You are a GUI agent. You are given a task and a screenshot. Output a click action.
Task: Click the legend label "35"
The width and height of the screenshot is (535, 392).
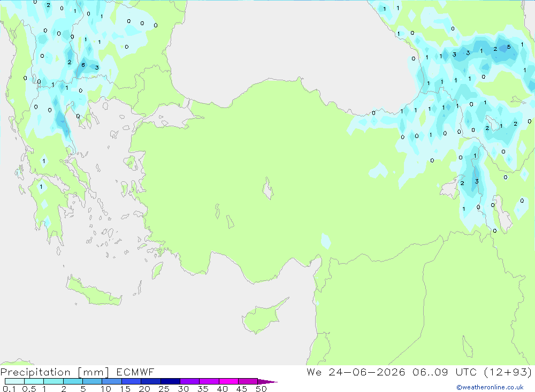(203, 389)
